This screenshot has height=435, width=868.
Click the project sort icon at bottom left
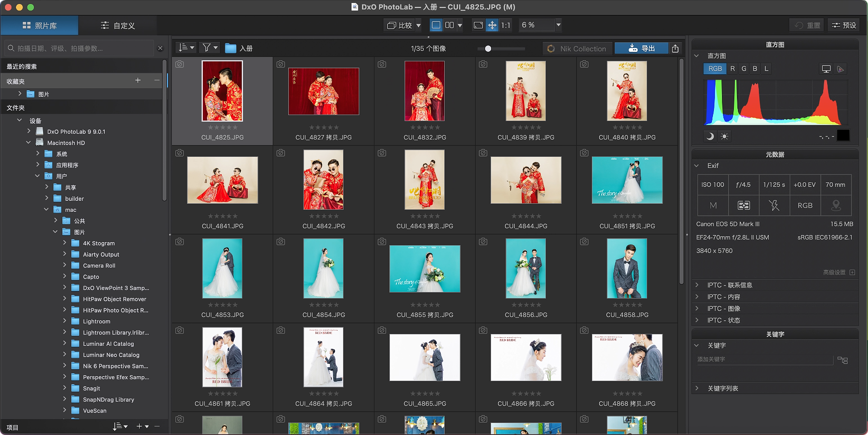[x=120, y=427]
